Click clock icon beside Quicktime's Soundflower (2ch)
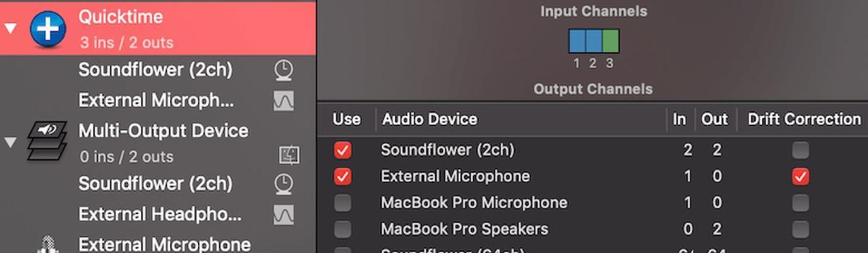The height and width of the screenshot is (253, 868). [284, 70]
